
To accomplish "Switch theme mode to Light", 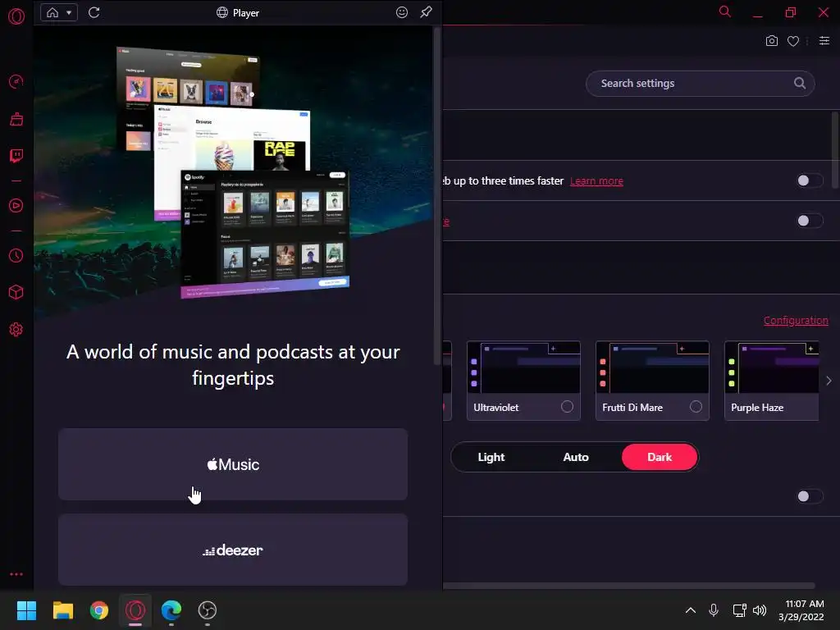I will [x=491, y=457].
